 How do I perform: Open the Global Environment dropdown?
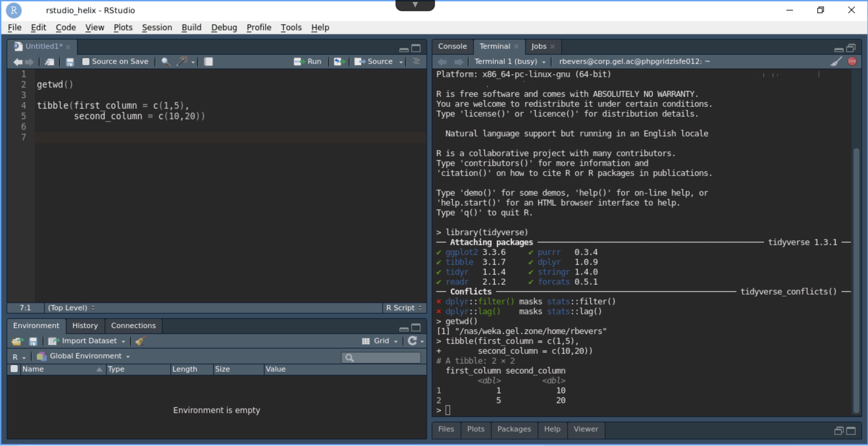[x=83, y=356]
